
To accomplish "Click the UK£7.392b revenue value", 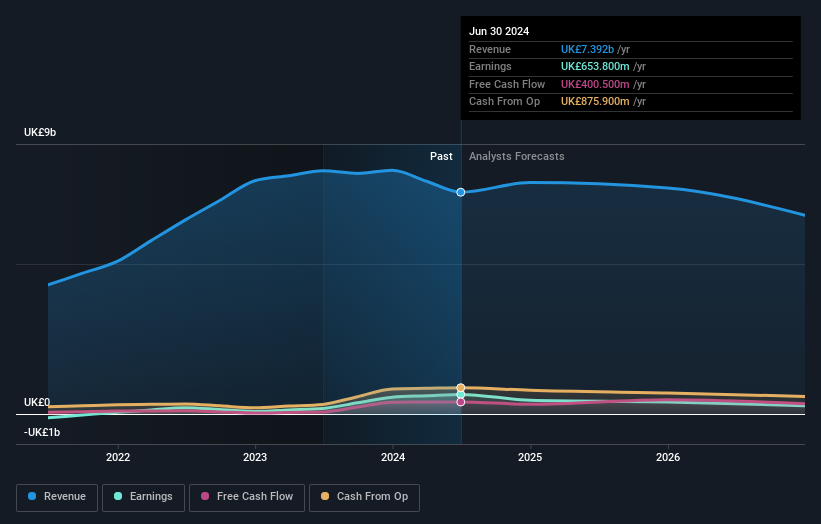I will [x=587, y=49].
